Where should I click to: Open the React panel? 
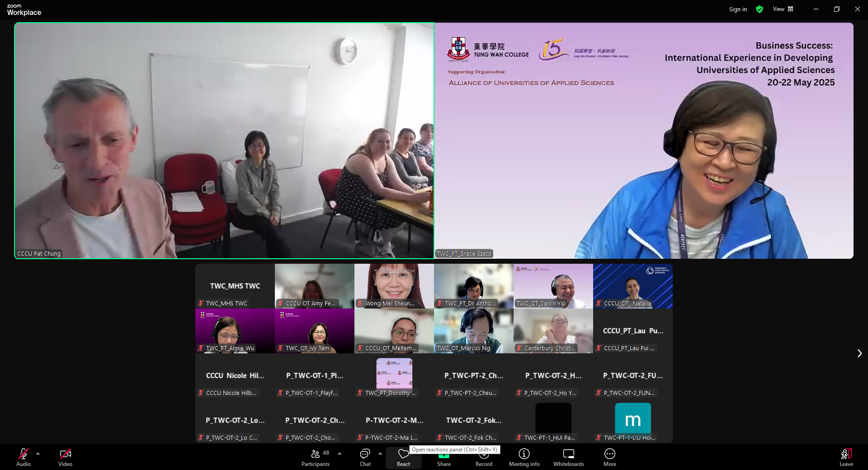point(403,457)
